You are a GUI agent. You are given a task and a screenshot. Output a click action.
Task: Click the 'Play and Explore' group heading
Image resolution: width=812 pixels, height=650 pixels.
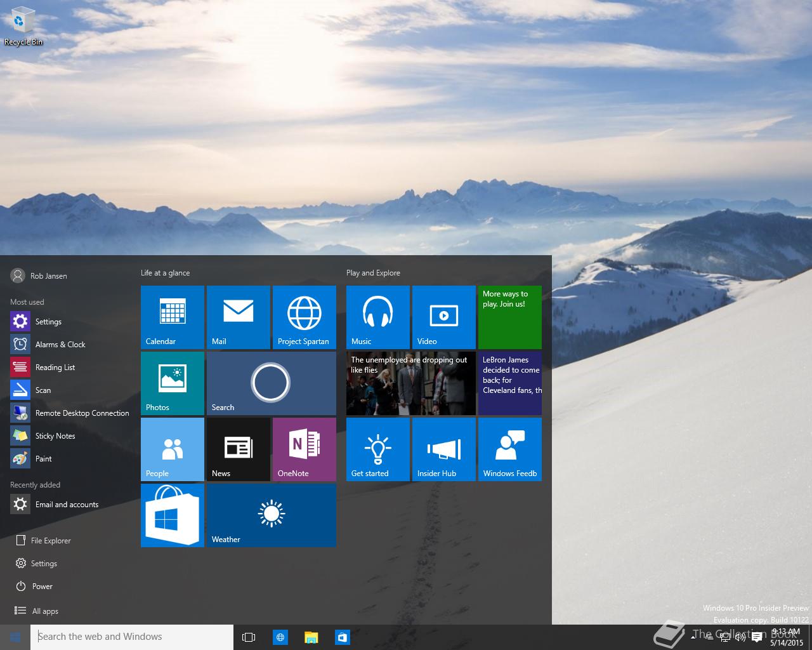coord(373,273)
